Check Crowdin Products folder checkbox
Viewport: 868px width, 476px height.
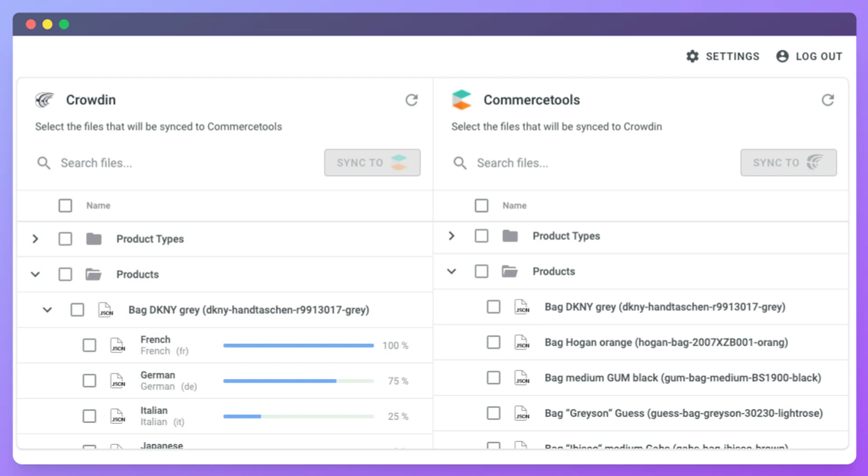point(65,274)
